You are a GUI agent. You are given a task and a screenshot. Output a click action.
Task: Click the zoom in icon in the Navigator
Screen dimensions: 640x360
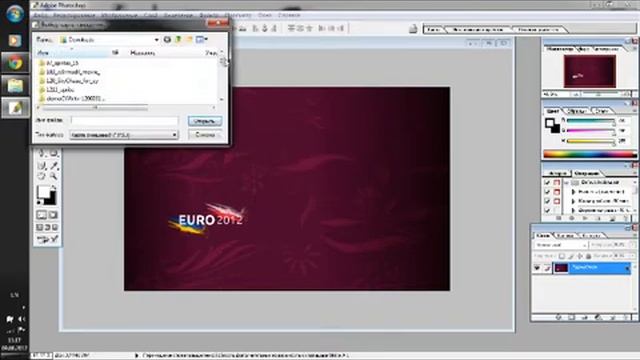(x=626, y=94)
